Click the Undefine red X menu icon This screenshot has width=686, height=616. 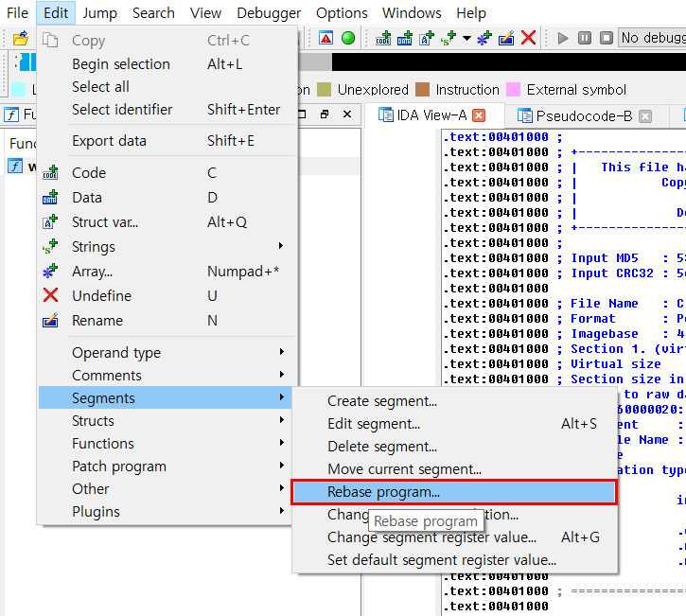click(x=50, y=295)
